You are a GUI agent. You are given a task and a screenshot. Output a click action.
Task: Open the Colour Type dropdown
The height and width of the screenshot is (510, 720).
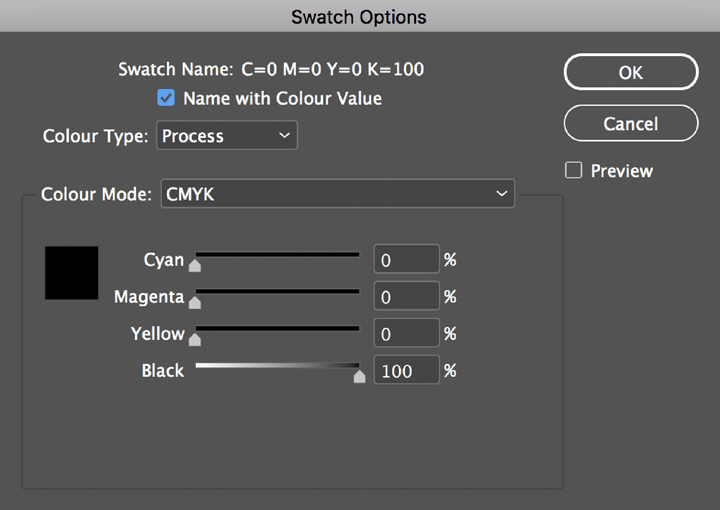tap(227, 135)
